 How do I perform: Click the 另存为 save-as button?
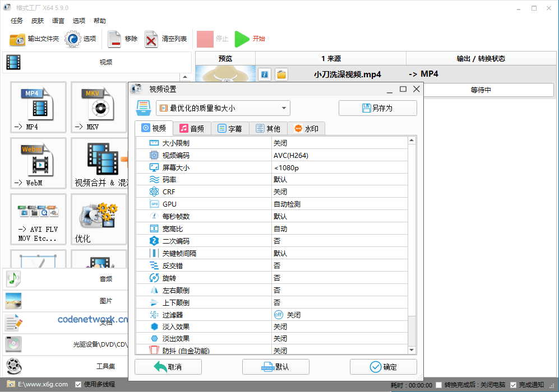pyautogui.click(x=377, y=108)
